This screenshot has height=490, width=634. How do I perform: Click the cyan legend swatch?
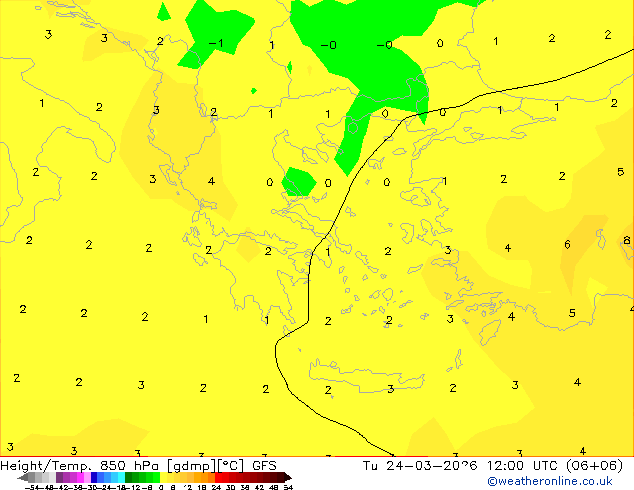click(121, 477)
